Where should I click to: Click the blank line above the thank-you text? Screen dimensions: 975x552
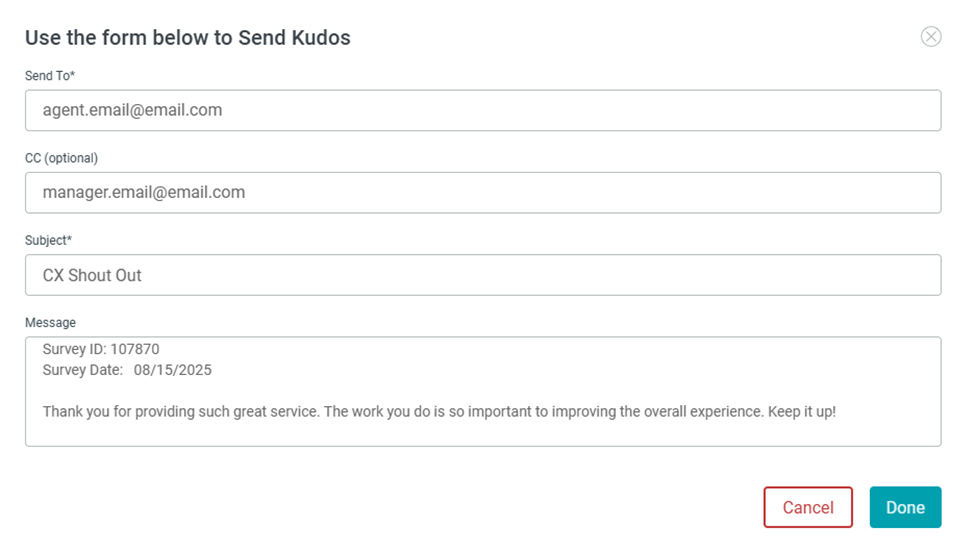[300, 390]
